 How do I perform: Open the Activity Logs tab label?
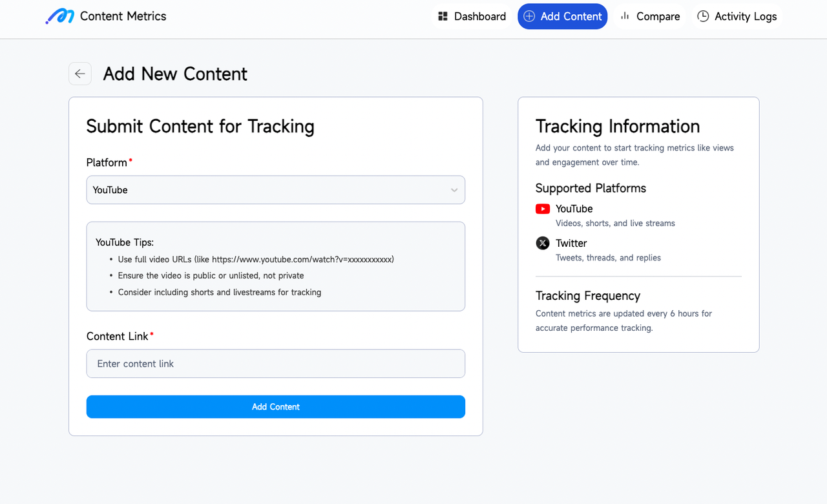pyautogui.click(x=746, y=16)
